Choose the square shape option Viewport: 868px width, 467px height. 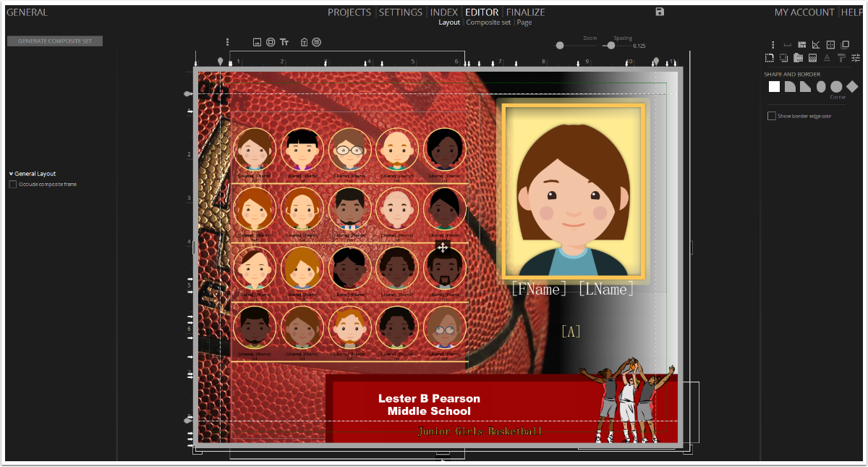point(774,87)
